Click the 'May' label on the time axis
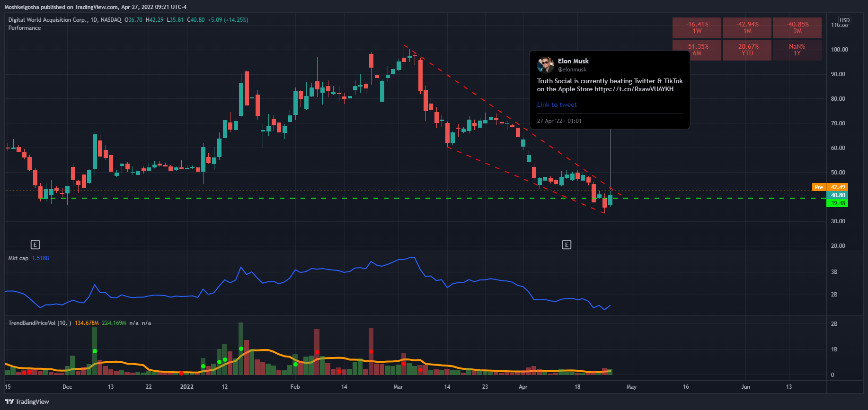This screenshot has height=410, width=868. 631,387
